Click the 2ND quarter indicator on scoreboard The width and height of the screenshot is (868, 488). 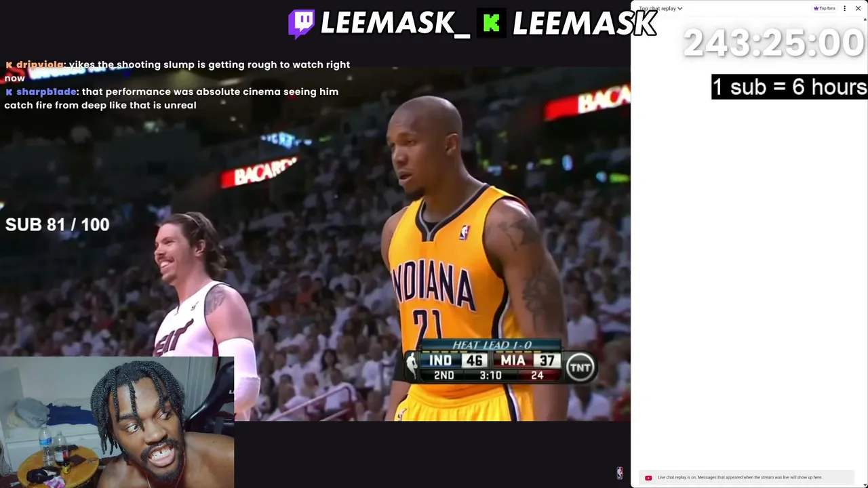point(443,375)
